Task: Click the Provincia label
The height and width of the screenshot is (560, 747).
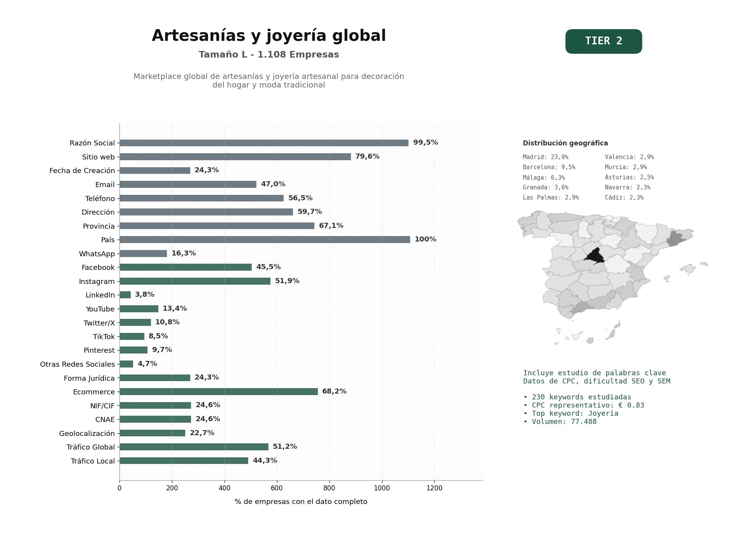Action: pos(99,226)
